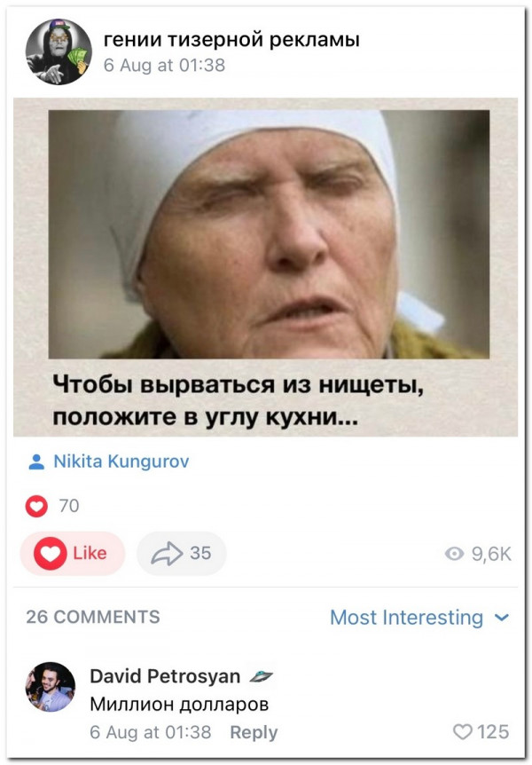Open the community avatar of гении тизерной рекламы

59,51
